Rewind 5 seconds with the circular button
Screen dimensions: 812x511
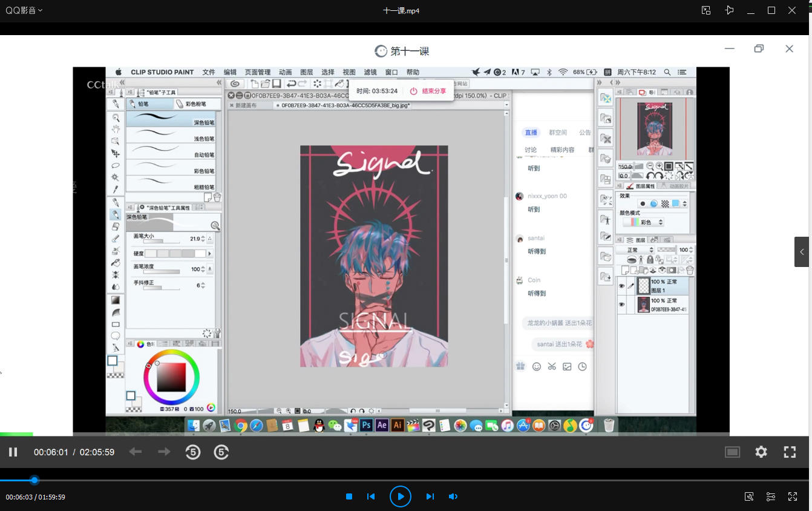tap(193, 452)
